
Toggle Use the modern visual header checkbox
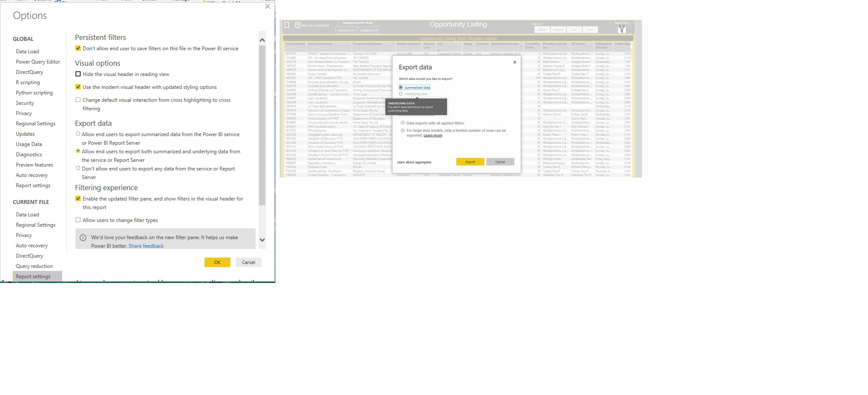pos(78,87)
